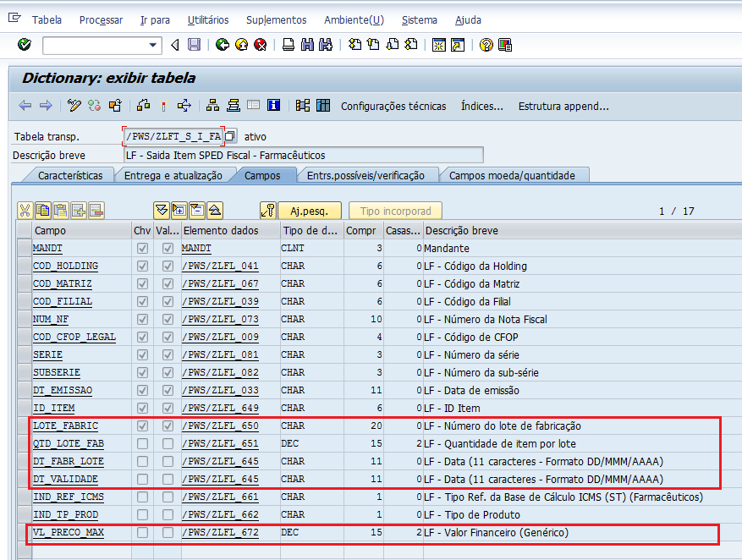Click the Cut scissors icon above table
Viewport: 742px width, 560px height.
(x=25, y=211)
